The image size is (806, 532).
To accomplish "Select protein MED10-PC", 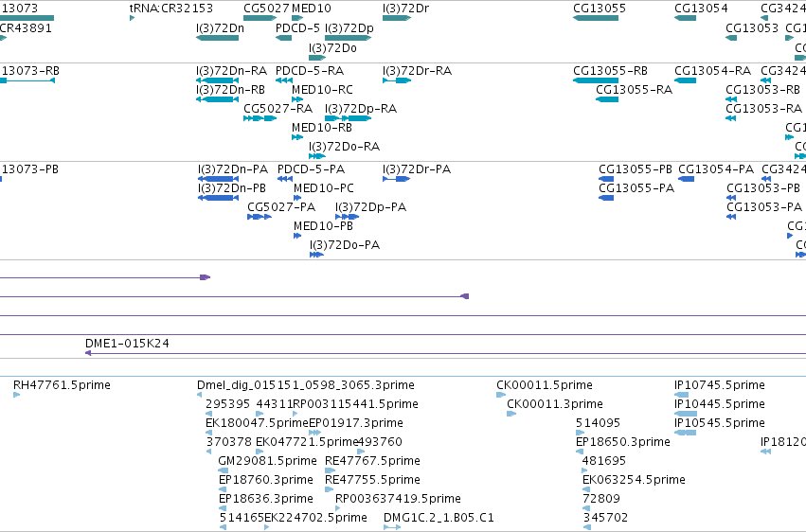I will pos(324,188).
